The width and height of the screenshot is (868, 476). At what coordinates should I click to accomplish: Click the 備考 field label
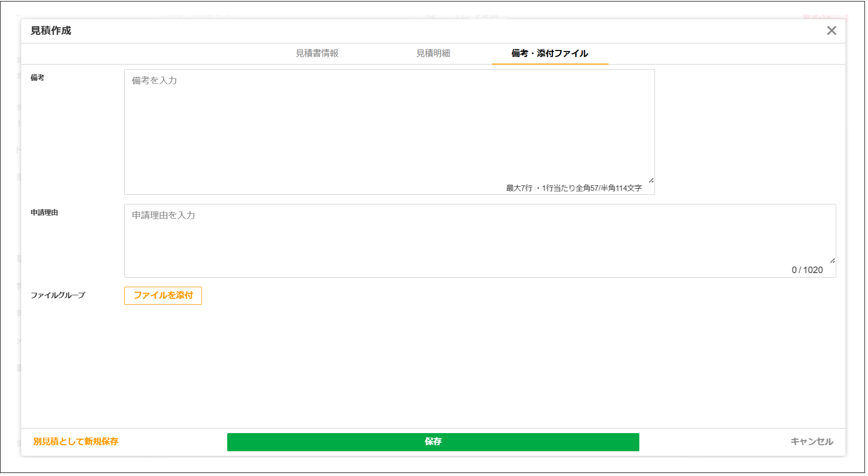click(35, 79)
